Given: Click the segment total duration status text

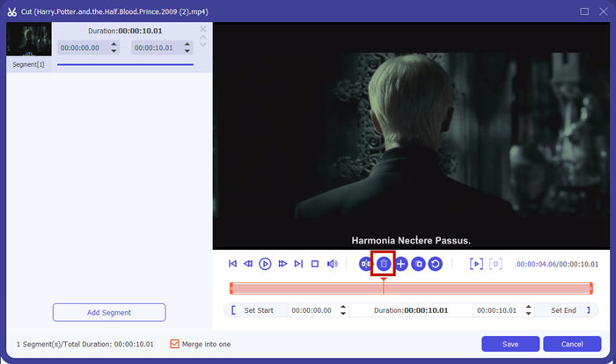Looking at the screenshot, I should tap(84, 344).
